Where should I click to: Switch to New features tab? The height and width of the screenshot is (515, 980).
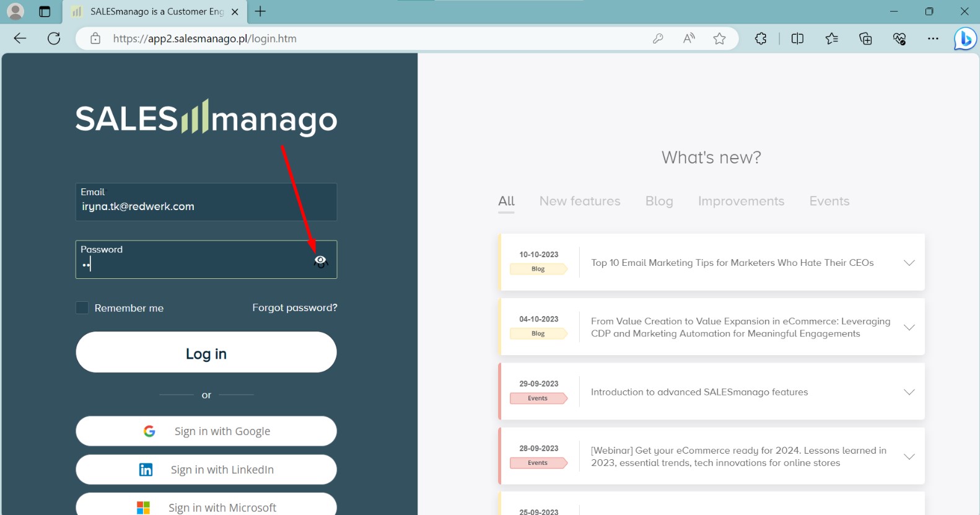(580, 201)
